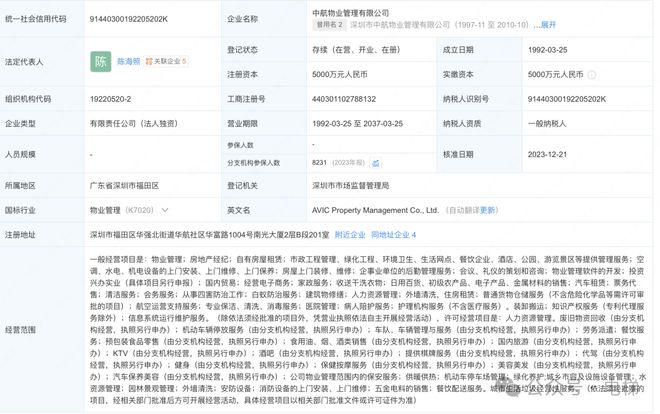Image resolution: width=660 pixels, height=414 pixels.
Task: Select organization code 19220520-2
Action: point(110,99)
